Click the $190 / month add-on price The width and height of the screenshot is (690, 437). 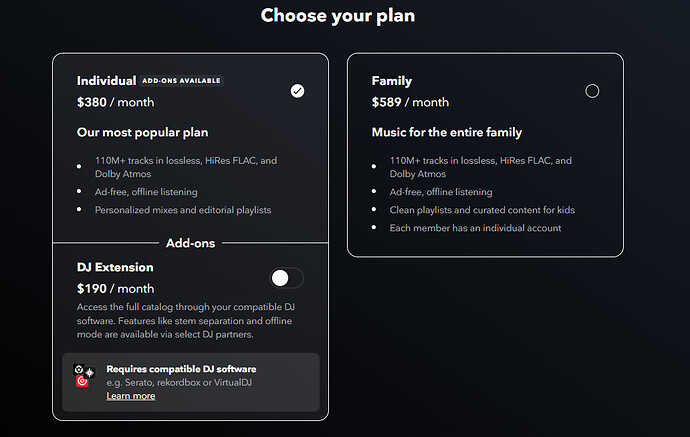[115, 289]
